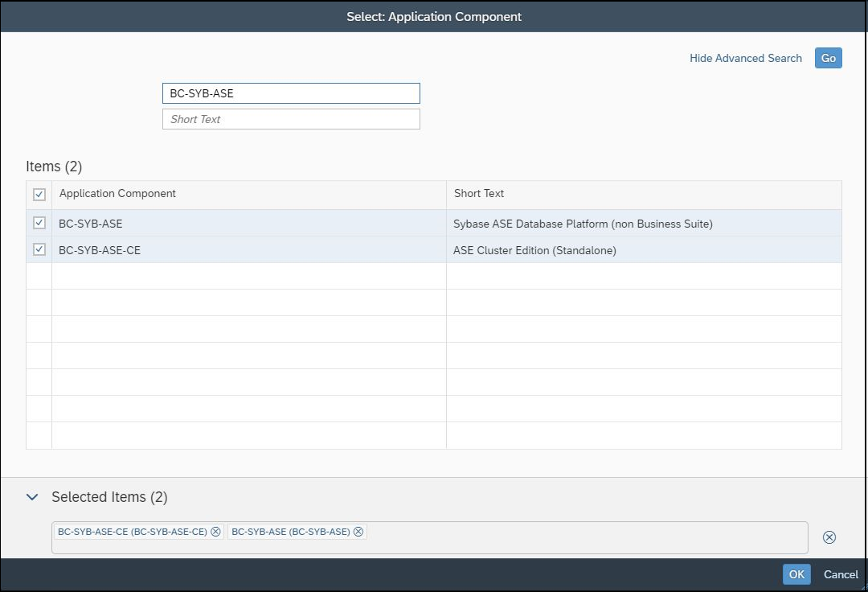Click the Application Component column header
868x592 pixels.
[x=117, y=194]
